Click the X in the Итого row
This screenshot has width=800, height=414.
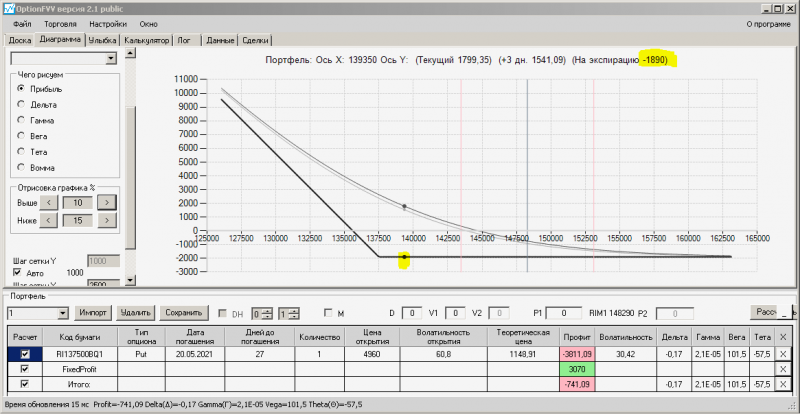[x=783, y=383]
